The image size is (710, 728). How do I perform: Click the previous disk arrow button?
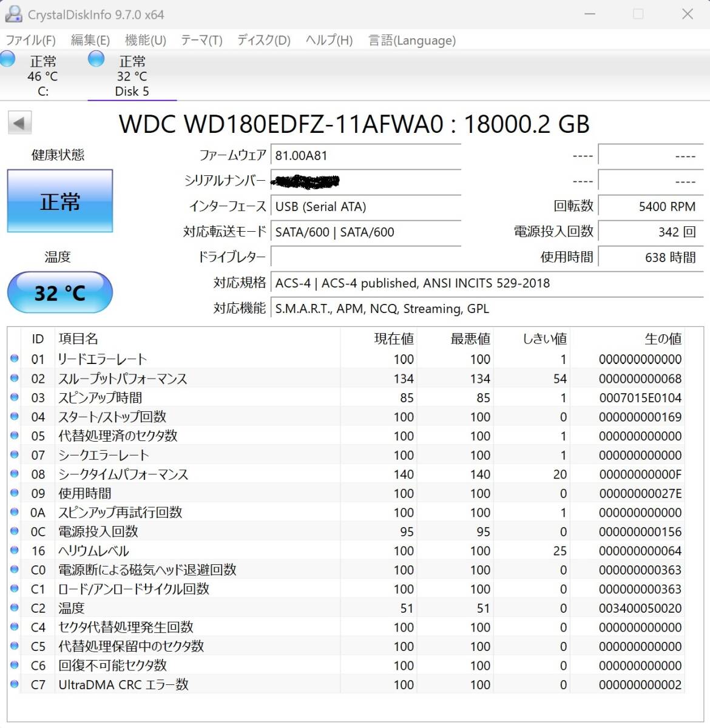click(x=19, y=123)
